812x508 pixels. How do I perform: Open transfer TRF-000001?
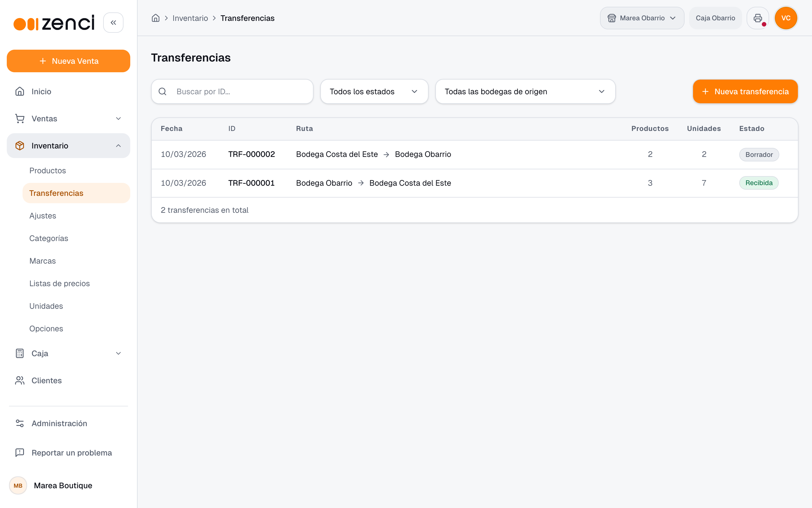[x=475, y=183]
